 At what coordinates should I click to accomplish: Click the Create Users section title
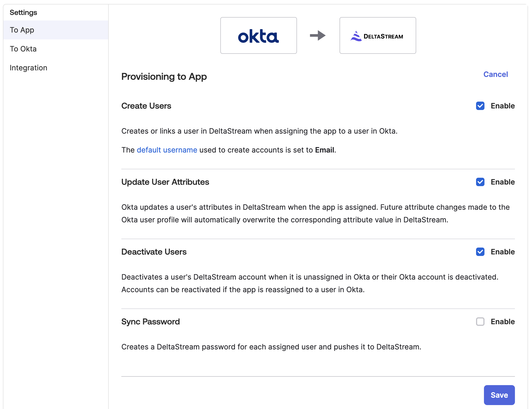click(146, 106)
